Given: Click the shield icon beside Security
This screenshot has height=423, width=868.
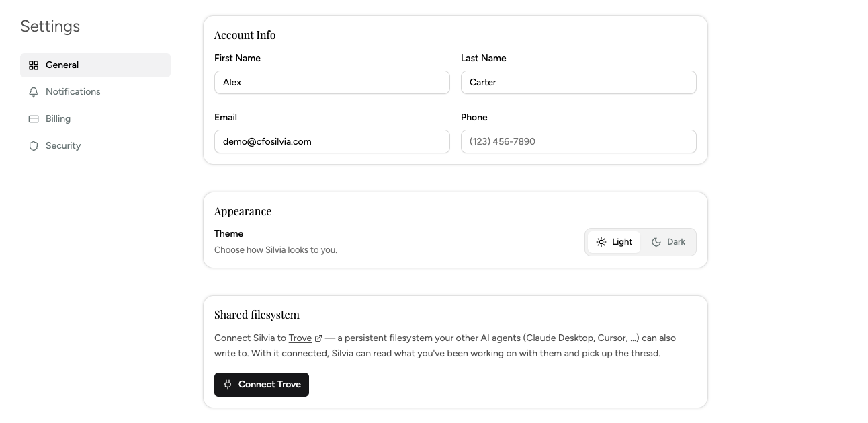Looking at the screenshot, I should [x=34, y=146].
